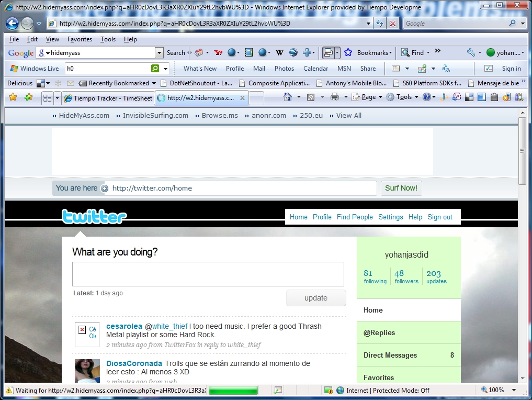This screenshot has width=532, height=400.
Task: Click the Yahoo icon in the Google toolbar
Action: pos(218,53)
